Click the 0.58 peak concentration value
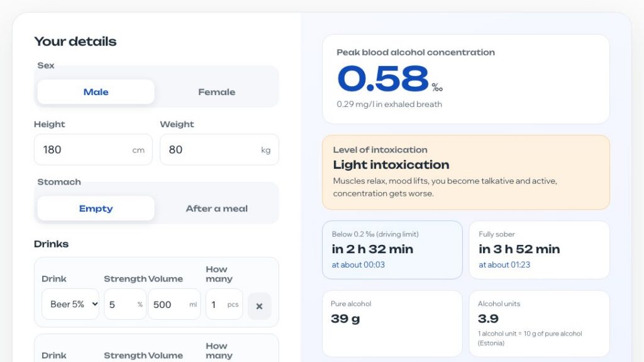Screen dimensions: 644x362 [383, 79]
